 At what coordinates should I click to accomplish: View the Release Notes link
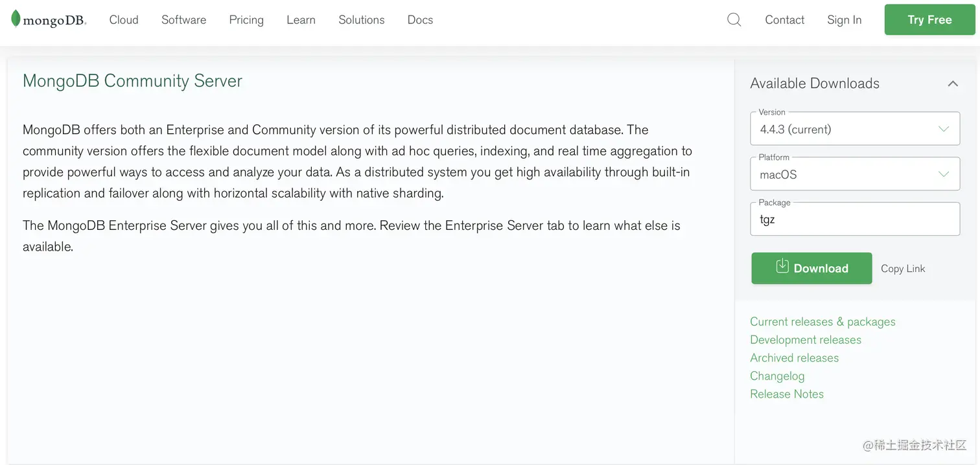[x=786, y=394]
